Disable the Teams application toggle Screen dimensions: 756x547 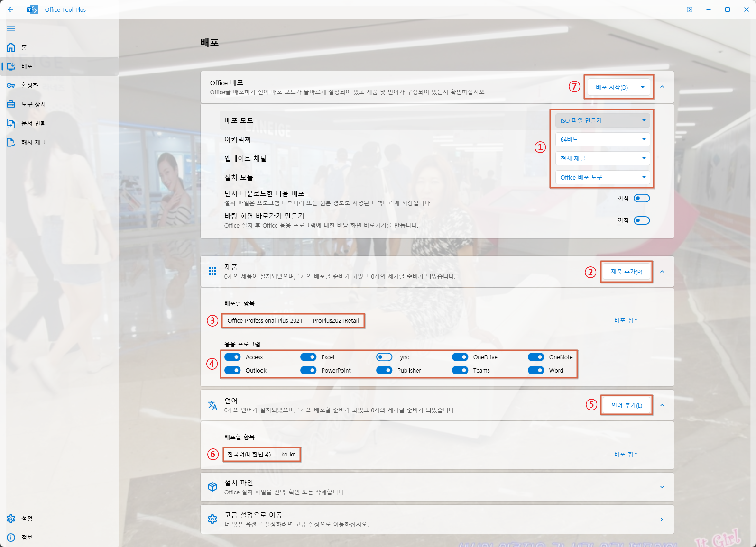point(460,370)
